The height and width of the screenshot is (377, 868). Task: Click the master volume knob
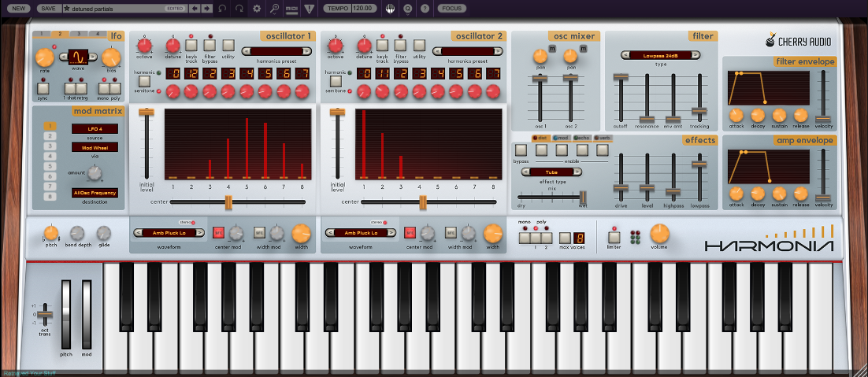tap(659, 233)
